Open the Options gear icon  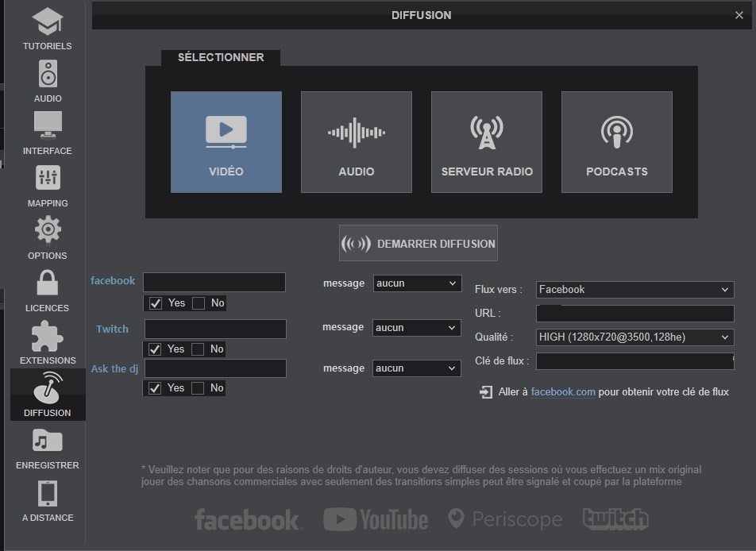coord(48,230)
